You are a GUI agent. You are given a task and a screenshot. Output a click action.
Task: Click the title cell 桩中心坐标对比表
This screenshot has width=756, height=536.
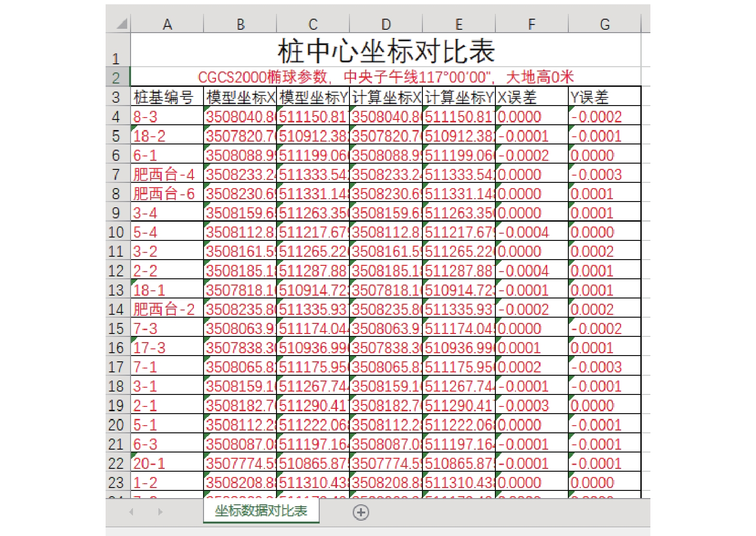(385, 51)
